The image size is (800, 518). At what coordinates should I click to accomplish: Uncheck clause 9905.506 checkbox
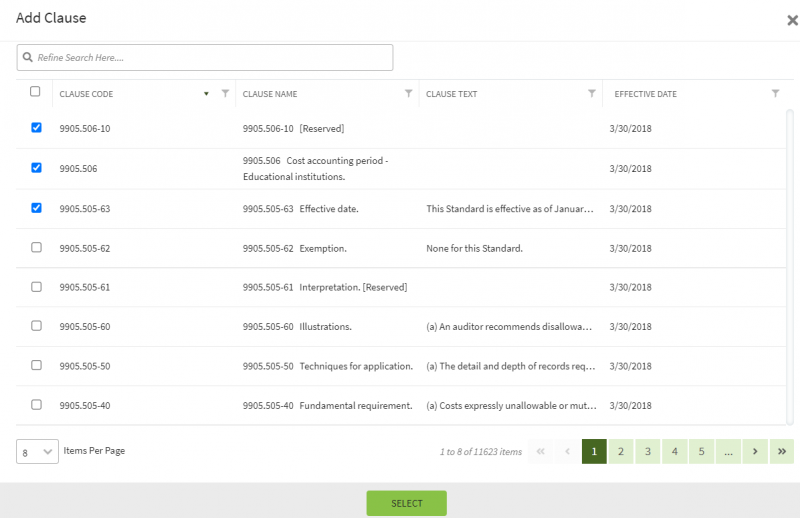tap(36, 167)
